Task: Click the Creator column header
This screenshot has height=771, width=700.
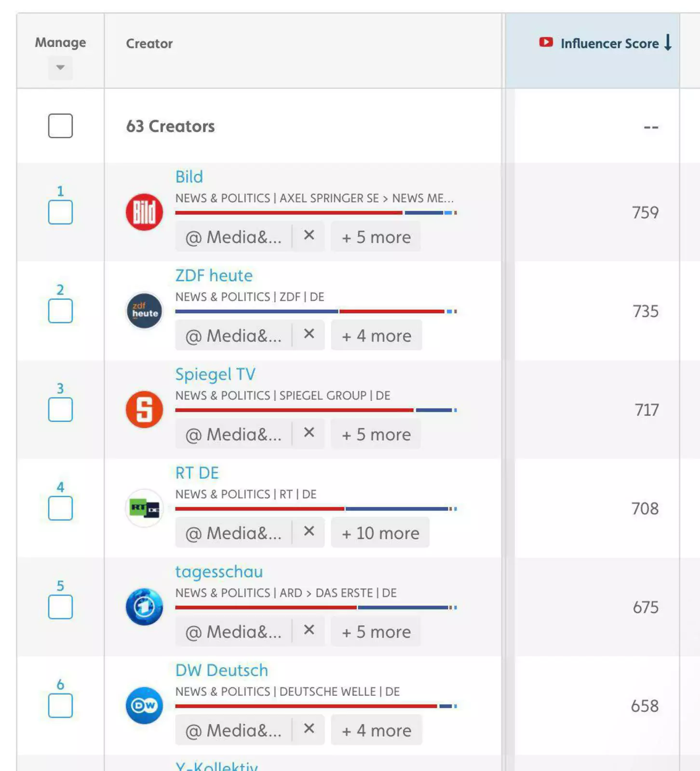Action: 149,44
